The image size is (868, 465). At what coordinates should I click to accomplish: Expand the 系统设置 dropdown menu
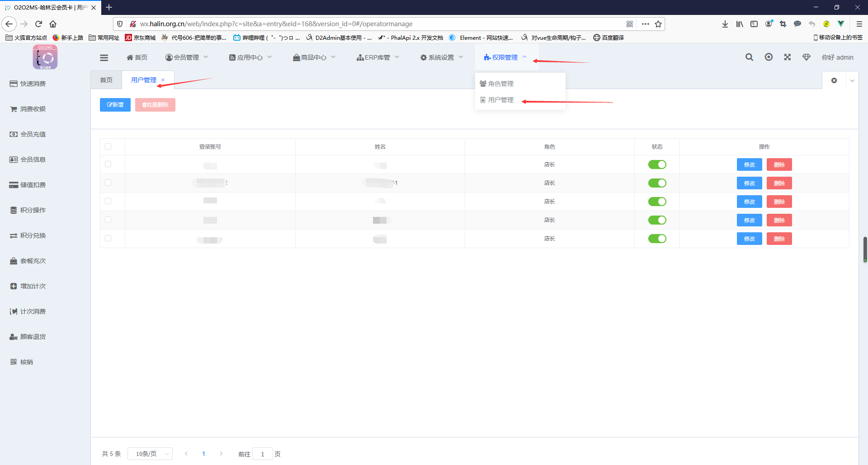[442, 57]
